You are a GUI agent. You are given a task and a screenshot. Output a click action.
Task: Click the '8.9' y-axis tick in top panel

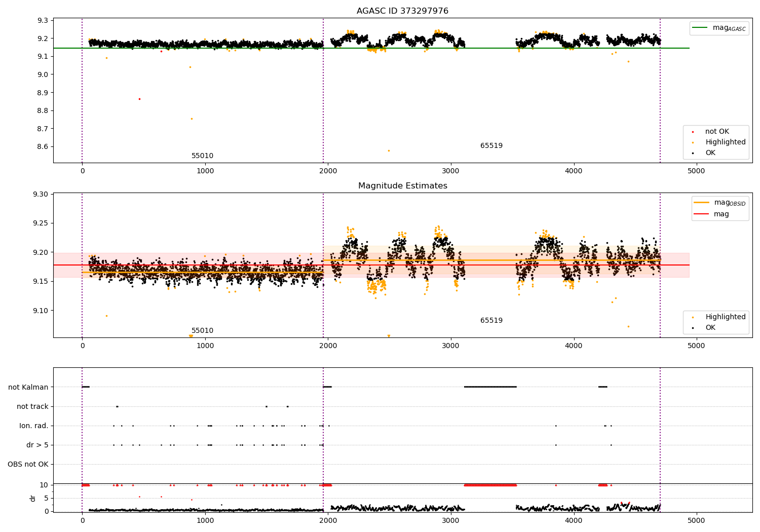coord(43,93)
